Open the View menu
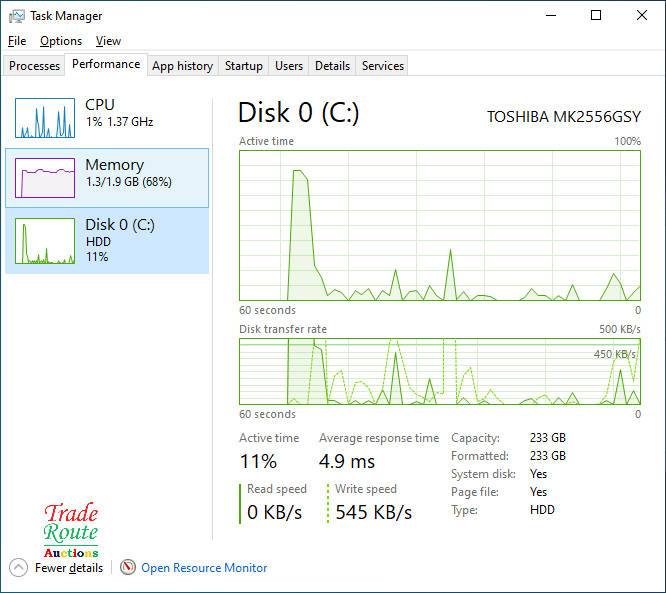Screen dimensions: 666x593 point(108,41)
